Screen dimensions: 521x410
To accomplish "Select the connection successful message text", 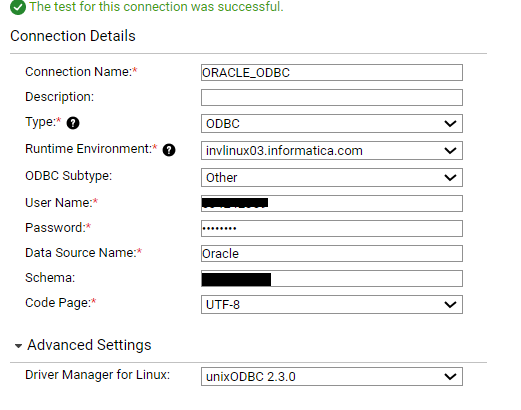I will click(156, 7).
